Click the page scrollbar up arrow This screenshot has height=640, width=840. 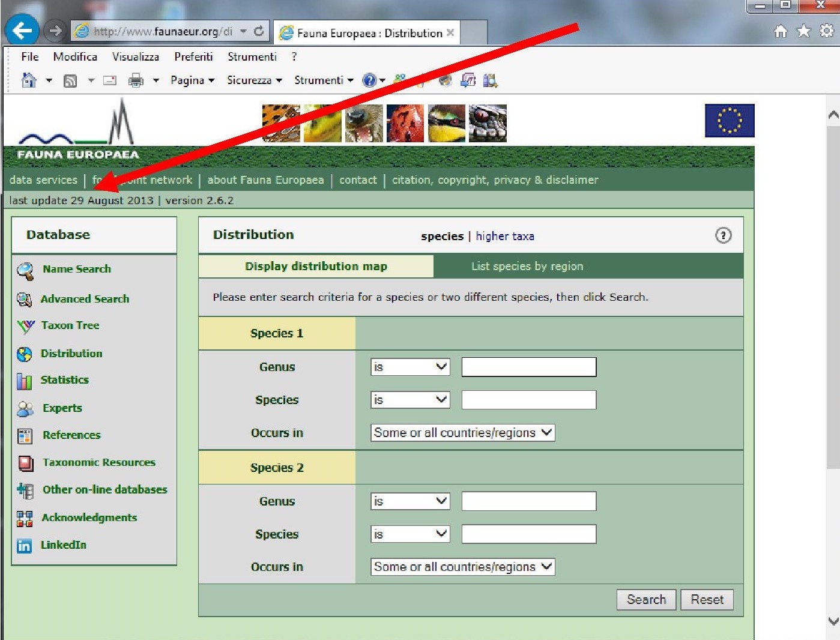(833, 115)
